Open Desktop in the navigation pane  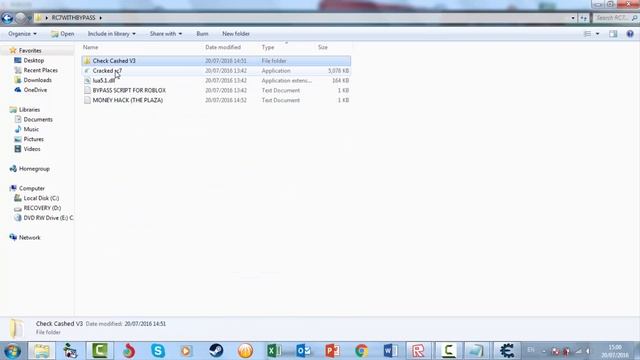[33, 60]
